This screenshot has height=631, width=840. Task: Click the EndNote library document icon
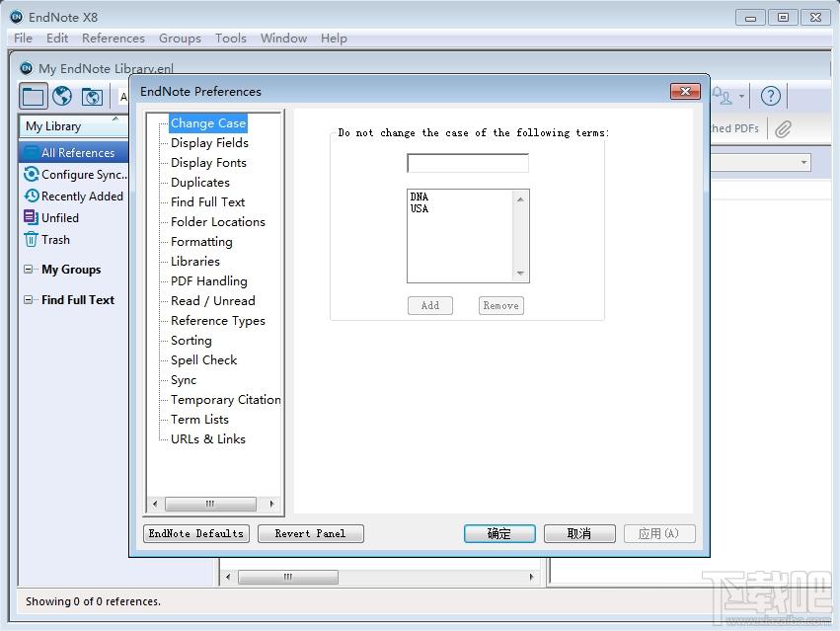coord(26,68)
